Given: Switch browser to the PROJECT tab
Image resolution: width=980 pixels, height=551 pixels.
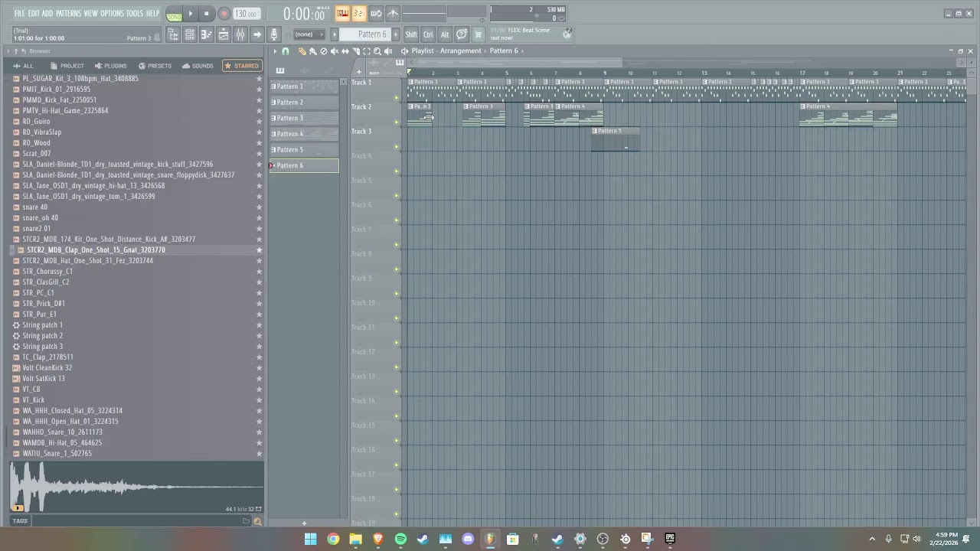Looking at the screenshot, I should point(67,66).
